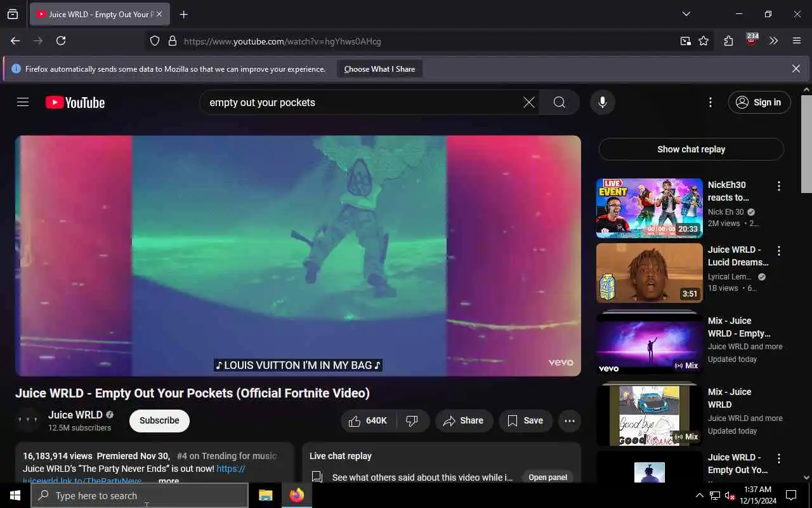The width and height of the screenshot is (812, 508).
Task: Dismiss the Firefox data notification bar
Action: click(x=796, y=69)
